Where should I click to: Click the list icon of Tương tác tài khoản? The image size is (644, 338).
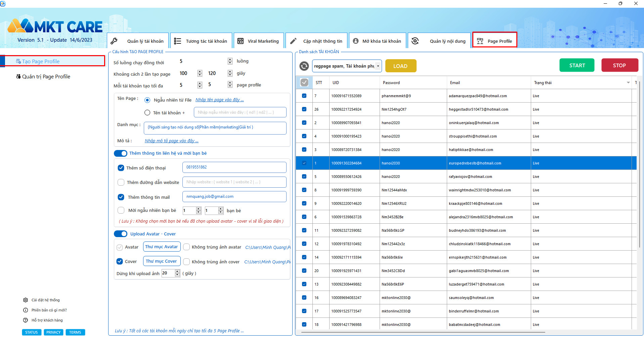pos(177,41)
